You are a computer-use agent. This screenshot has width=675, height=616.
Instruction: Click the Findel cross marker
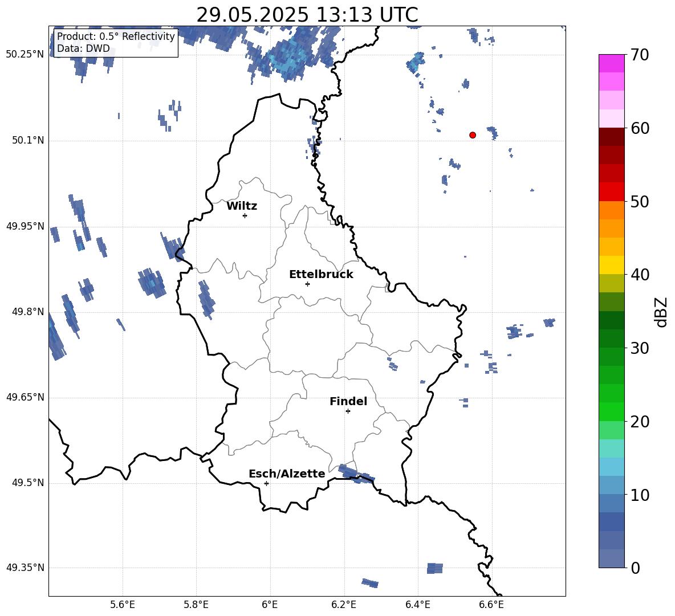click(348, 411)
